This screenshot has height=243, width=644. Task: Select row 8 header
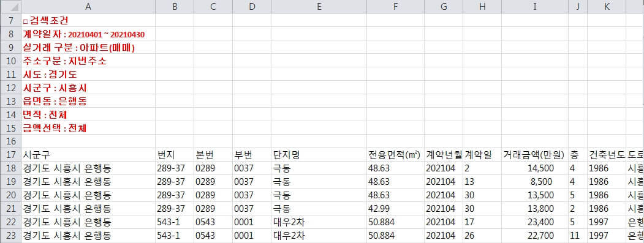[x=10, y=34]
